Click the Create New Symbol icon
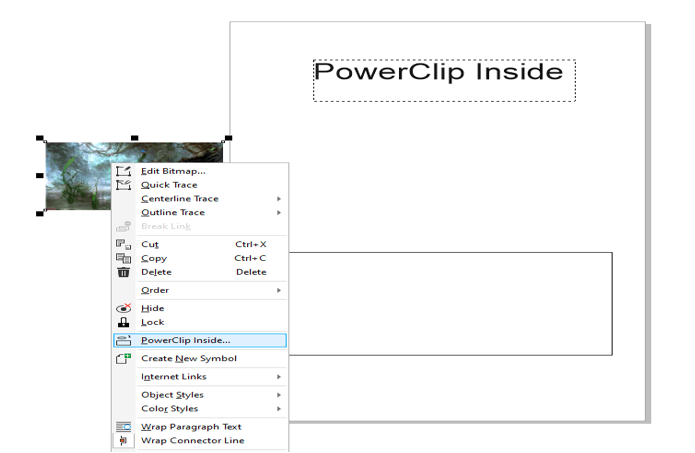The width and height of the screenshot is (695, 453). [x=124, y=358]
